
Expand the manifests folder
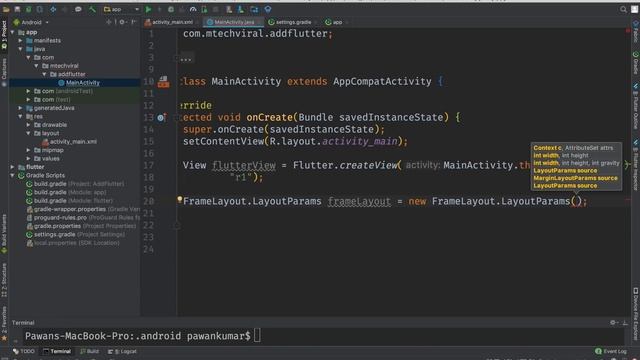tap(20, 40)
